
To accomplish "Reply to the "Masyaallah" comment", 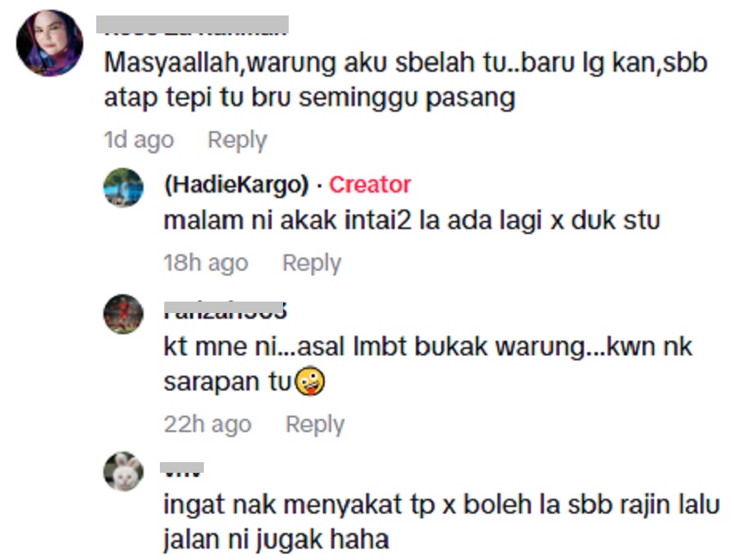I will (x=237, y=140).
